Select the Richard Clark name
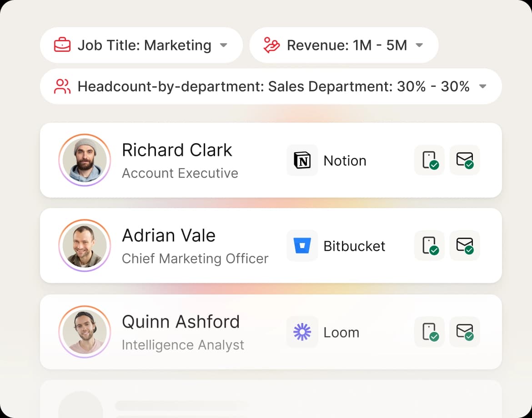 coord(177,150)
